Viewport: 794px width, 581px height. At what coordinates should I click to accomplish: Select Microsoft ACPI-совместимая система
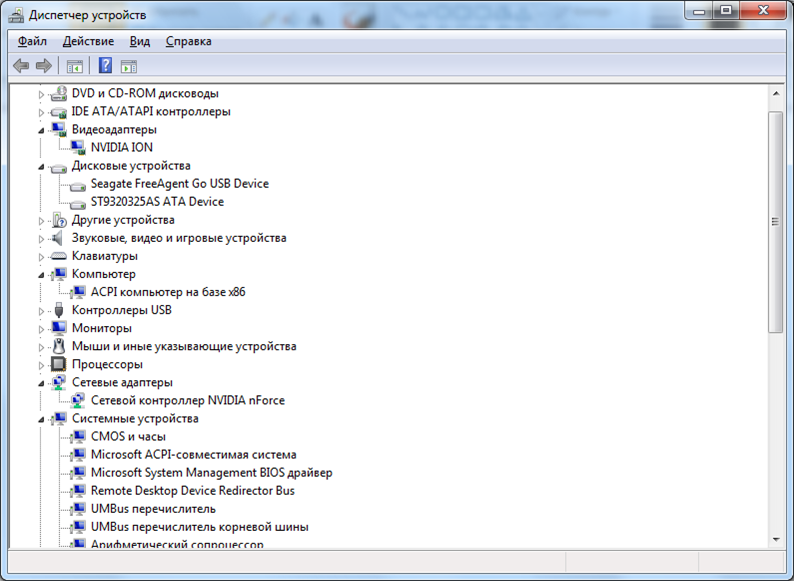pos(193,454)
